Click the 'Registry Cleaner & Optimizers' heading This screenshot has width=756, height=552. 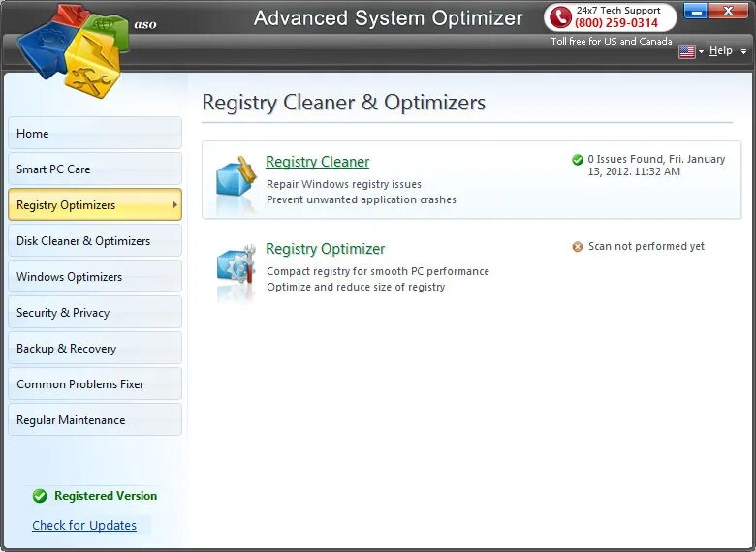(344, 102)
